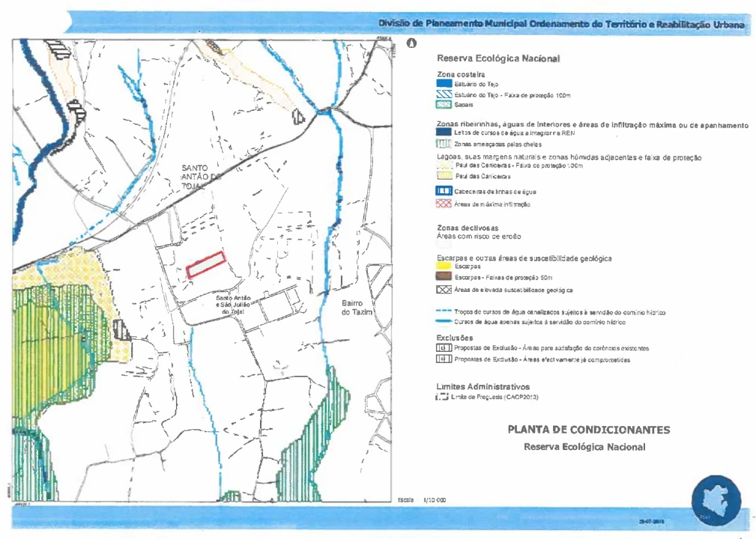Image resolution: width=756 pixels, height=539 pixels.
Task: Click the Zonas ameaçadas pelas cheias symbol
Action: point(444,144)
